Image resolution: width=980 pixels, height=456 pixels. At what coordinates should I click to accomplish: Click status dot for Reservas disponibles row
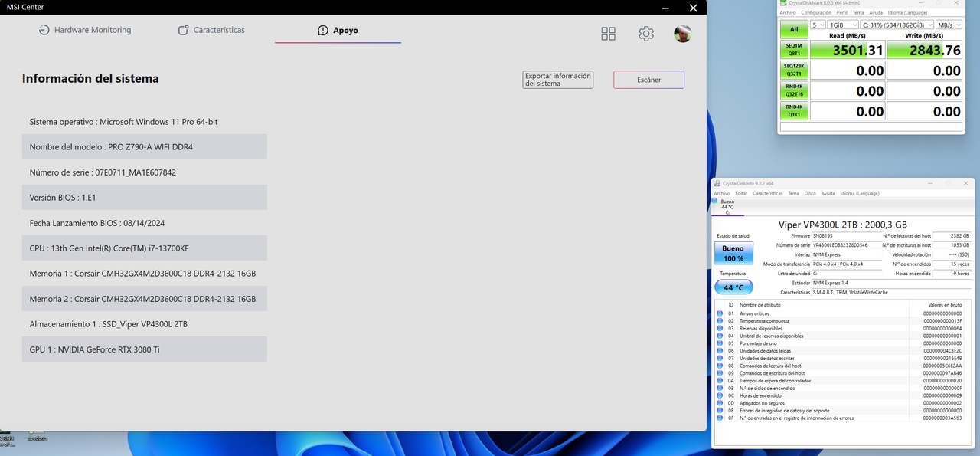tap(720, 328)
